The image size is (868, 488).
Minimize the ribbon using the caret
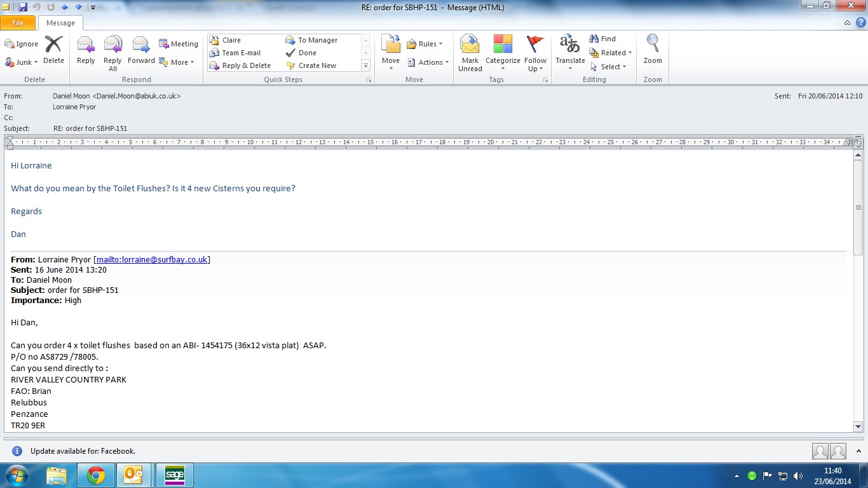pos(847,23)
